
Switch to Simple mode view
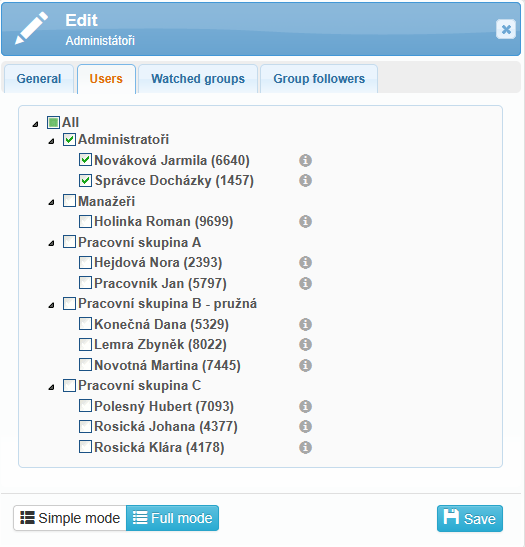click(x=70, y=518)
